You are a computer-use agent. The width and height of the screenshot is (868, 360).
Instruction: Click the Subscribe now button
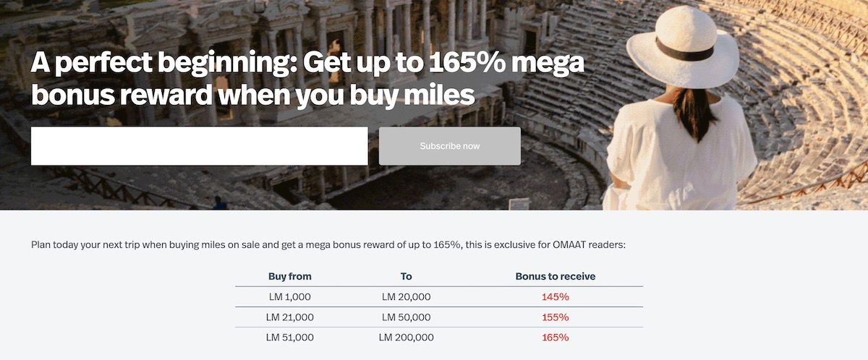coord(450,146)
